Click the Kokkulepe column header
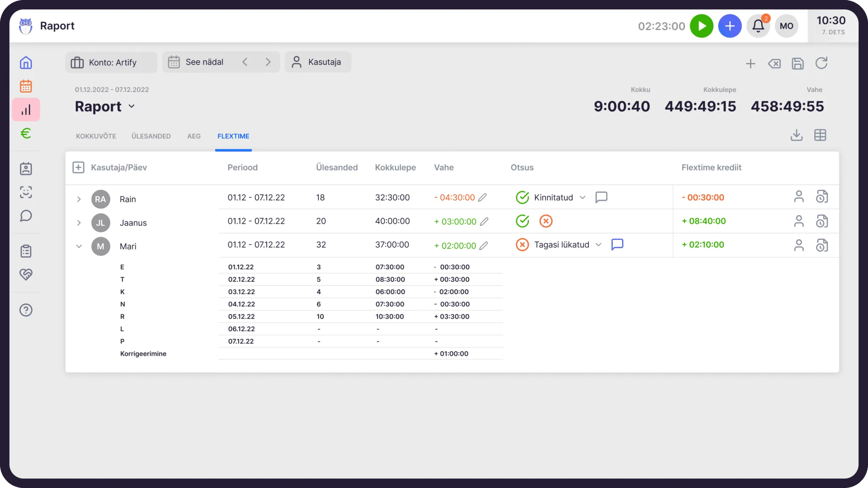This screenshot has height=488, width=868. click(x=395, y=167)
